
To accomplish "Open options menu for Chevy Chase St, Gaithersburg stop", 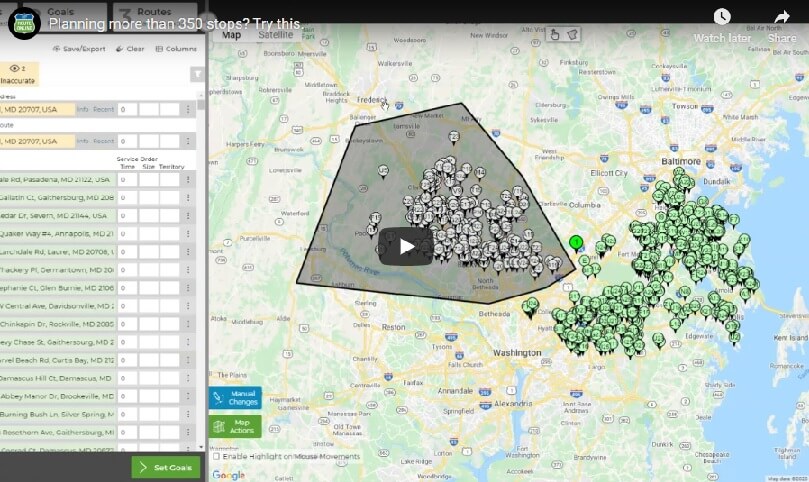I will pyautogui.click(x=188, y=342).
